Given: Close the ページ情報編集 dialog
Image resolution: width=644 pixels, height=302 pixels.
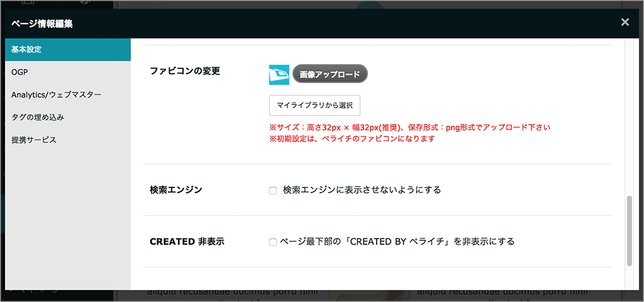Looking at the screenshot, I should [x=625, y=22].
